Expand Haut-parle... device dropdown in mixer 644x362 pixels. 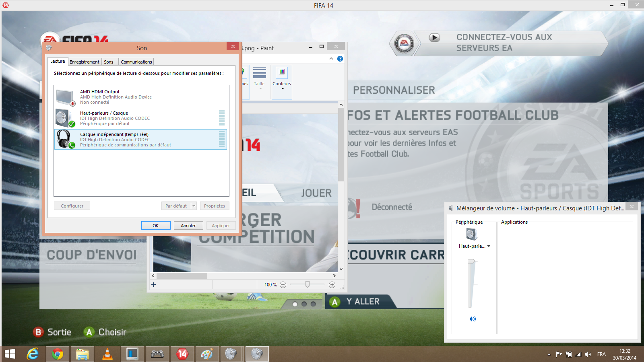click(489, 246)
